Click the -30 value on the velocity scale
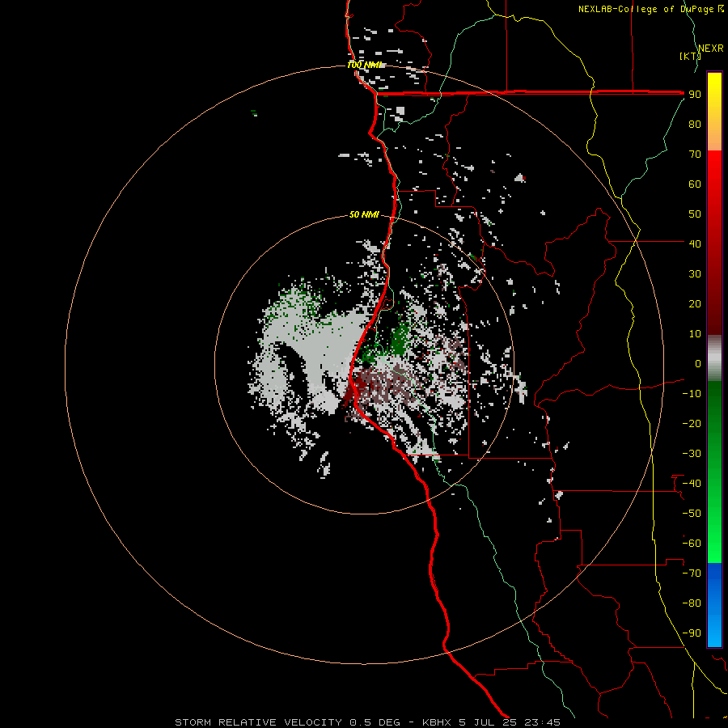Image resolution: width=728 pixels, height=728 pixels. coord(692,454)
